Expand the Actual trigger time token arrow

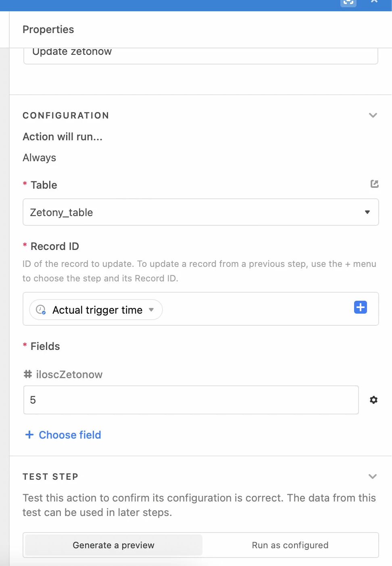point(152,310)
